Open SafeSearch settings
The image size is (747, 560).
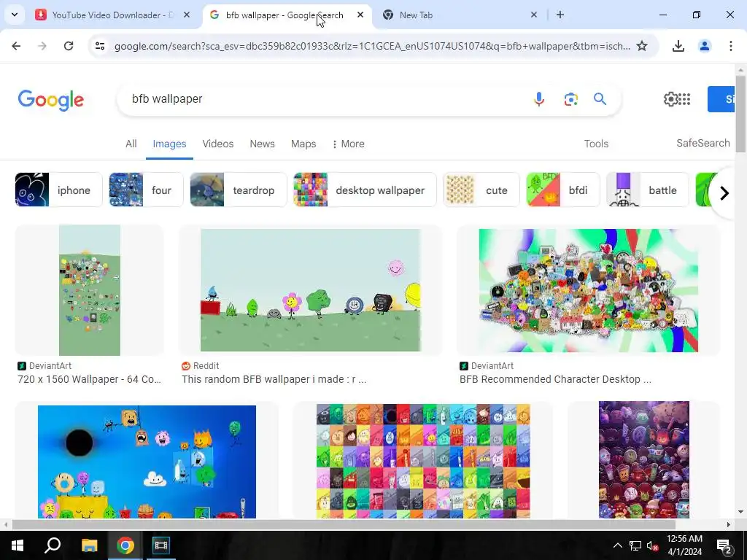[703, 143]
